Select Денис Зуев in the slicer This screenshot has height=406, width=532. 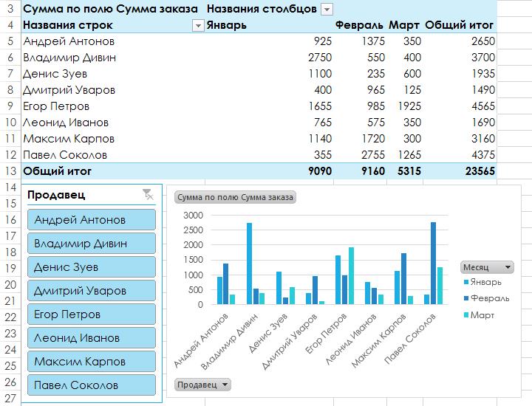coord(92,267)
